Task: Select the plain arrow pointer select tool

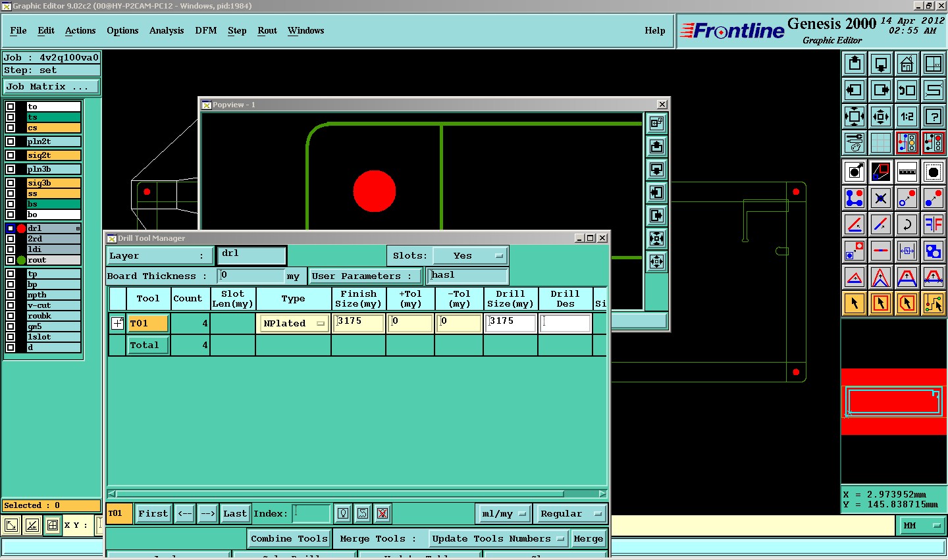Action: (855, 303)
